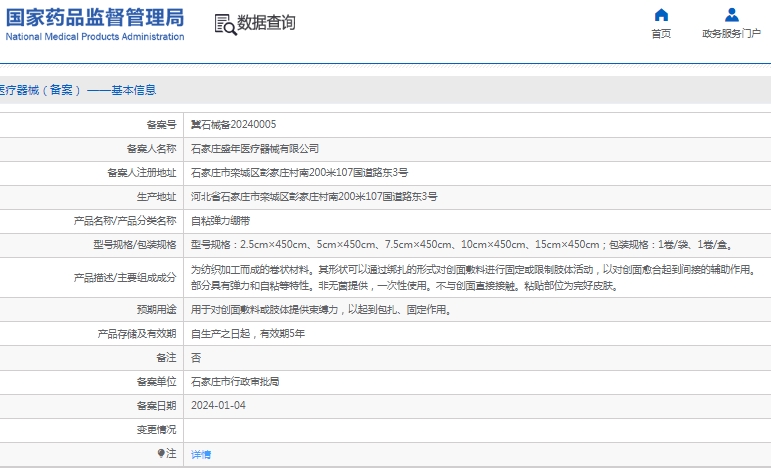Click the 产品存储及有效期 label
This screenshot has width=771, height=472.
[137, 334]
